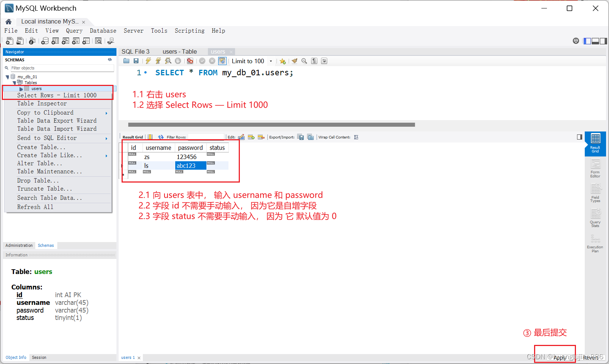Open SQL script file icon in main toolbar

point(20,41)
